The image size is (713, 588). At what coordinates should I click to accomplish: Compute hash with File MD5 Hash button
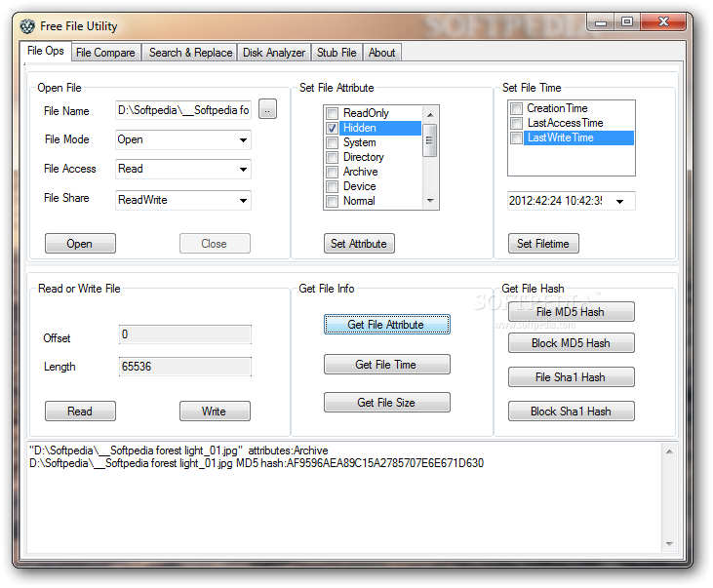[572, 311]
